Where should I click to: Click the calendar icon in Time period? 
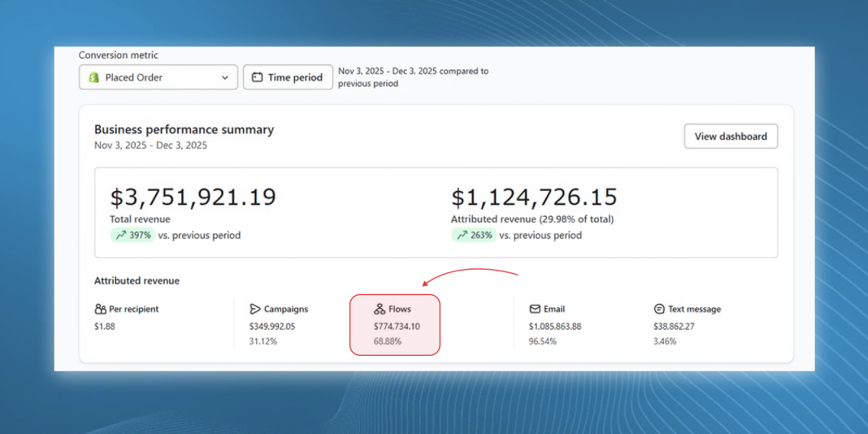pyautogui.click(x=257, y=77)
